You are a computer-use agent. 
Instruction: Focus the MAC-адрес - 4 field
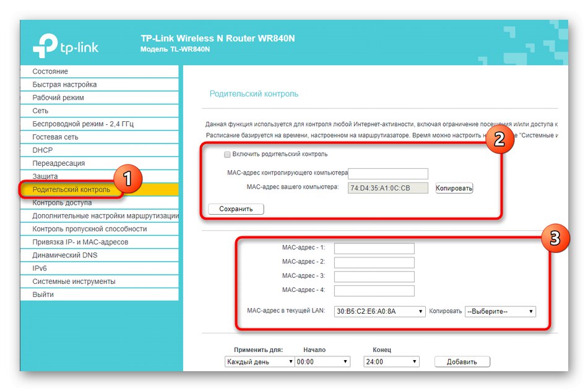[374, 291]
